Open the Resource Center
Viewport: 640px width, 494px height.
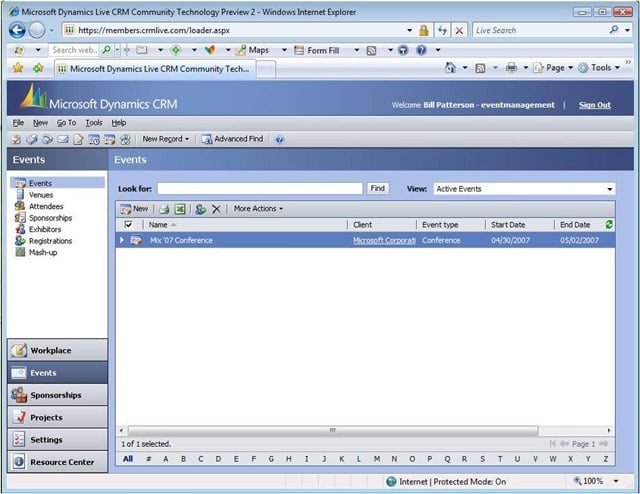click(x=58, y=462)
